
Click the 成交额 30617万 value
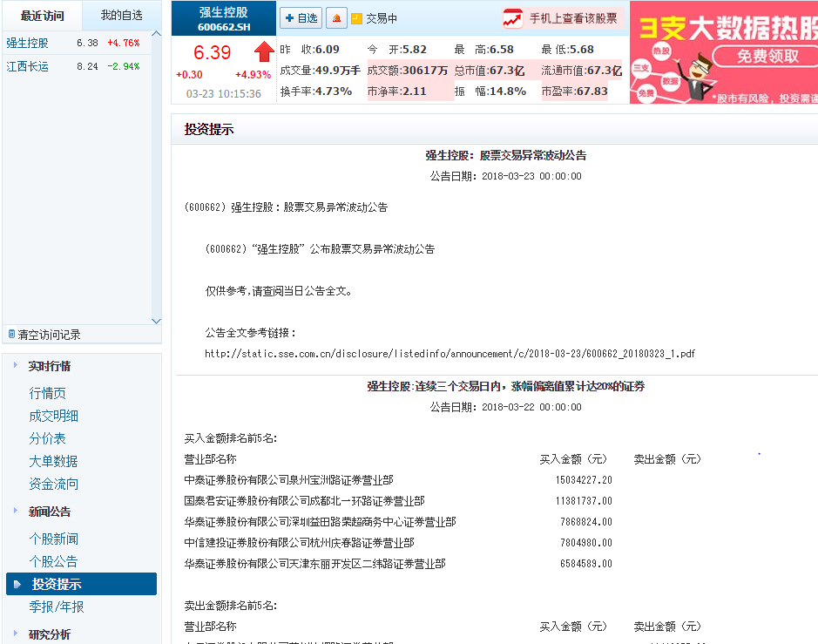pos(408,71)
